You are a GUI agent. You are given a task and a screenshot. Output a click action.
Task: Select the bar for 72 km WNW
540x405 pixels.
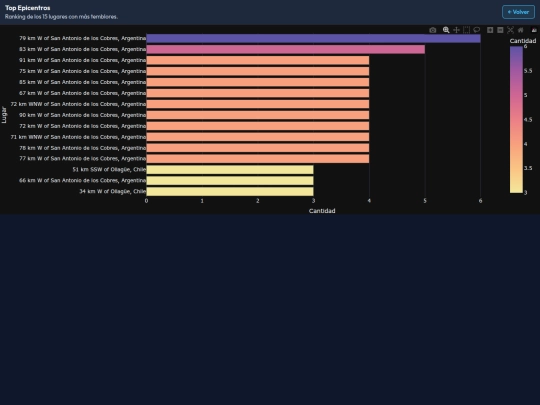258,104
